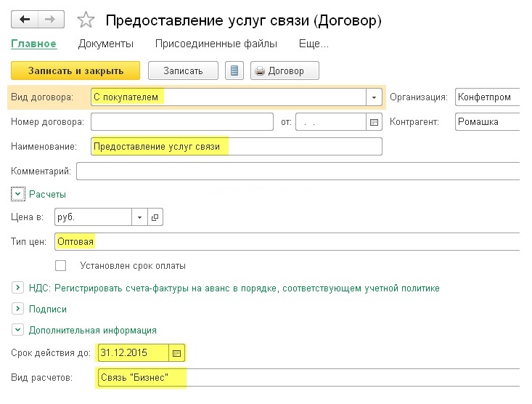This screenshot has width=532, height=404.
Task: Click the Контрагент field Ромашка
Action: [x=487, y=122]
